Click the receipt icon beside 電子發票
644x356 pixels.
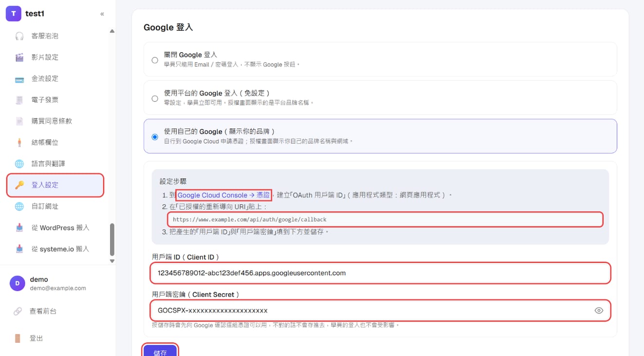(x=19, y=100)
